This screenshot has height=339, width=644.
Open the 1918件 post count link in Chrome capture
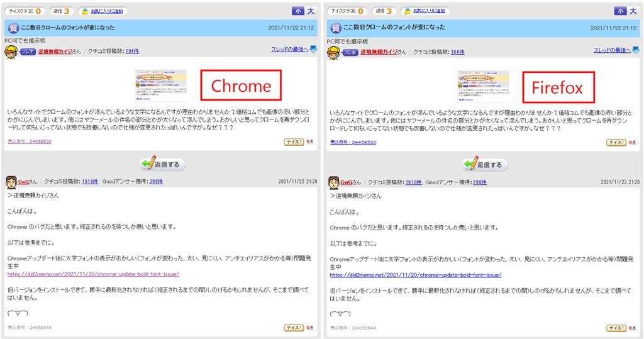point(90,181)
